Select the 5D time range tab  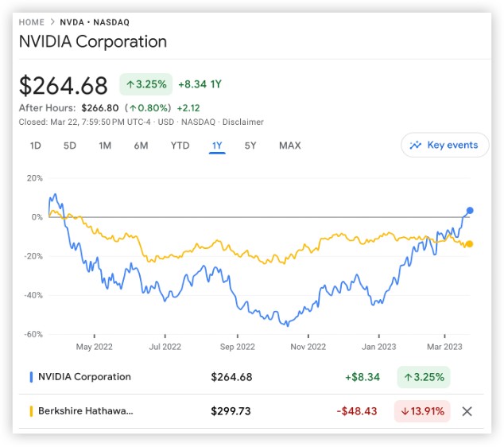pyautogui.click(x=70, y=146)
